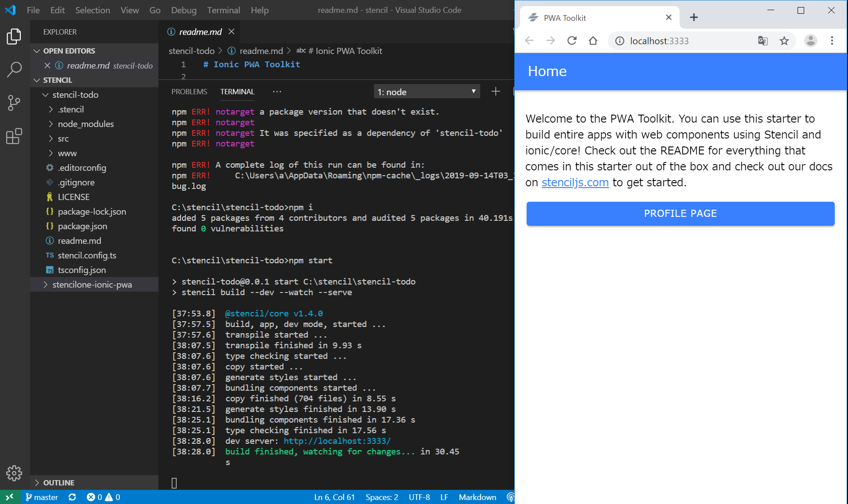
Task: Reload the localhost page in browser
Action: click(572, 41)
